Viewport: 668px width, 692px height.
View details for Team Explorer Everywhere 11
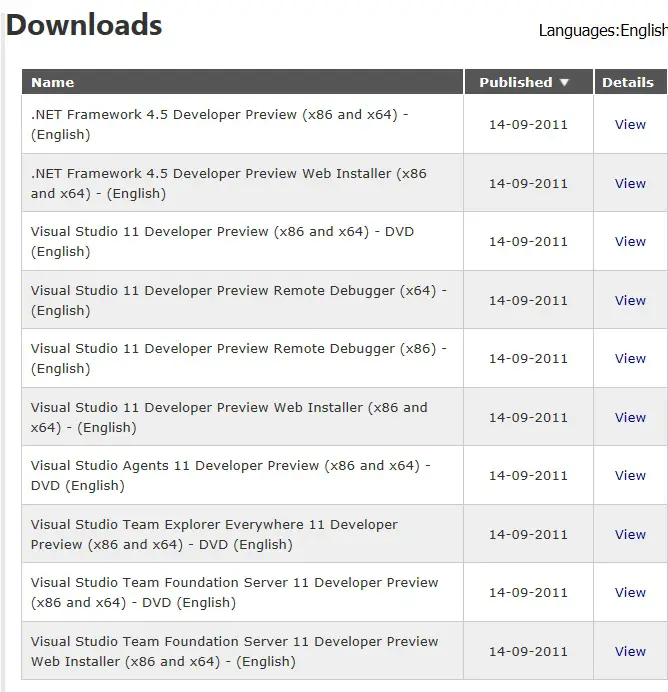(630, 534)
